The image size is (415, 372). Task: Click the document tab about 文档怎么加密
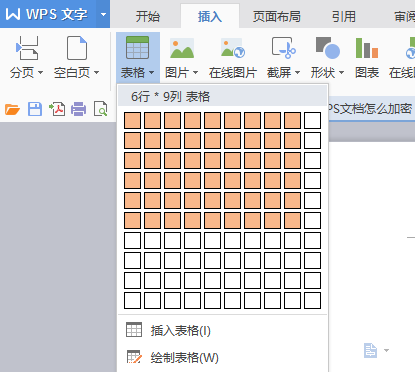[371, 109]
